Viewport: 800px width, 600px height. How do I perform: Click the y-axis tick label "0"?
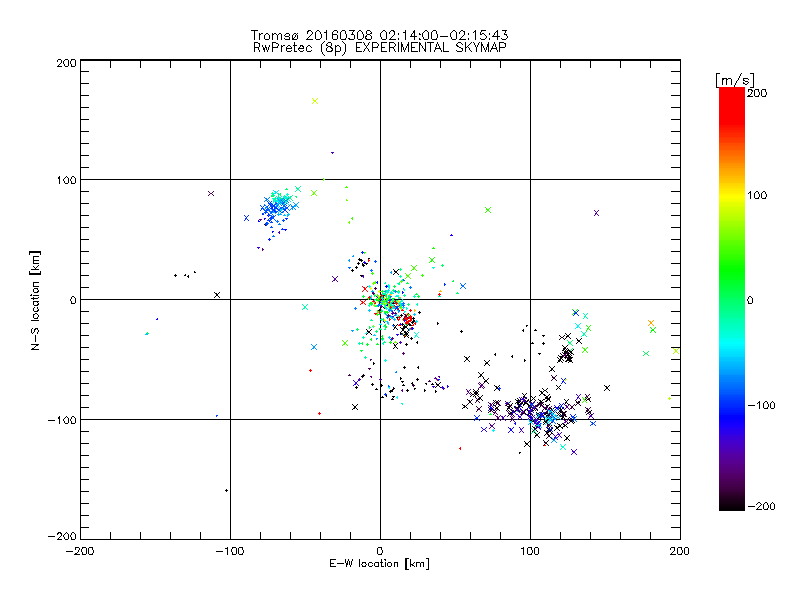73,301
